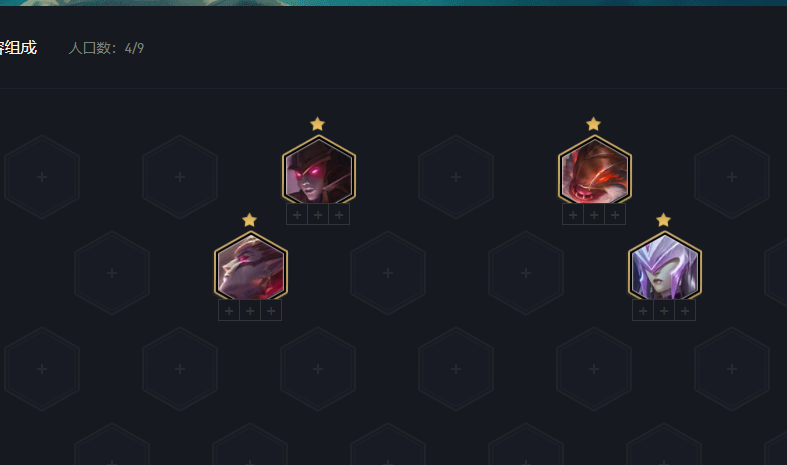Select the purple-helmeted champion portrait
The image size is (787, 465).
[665, 266]
